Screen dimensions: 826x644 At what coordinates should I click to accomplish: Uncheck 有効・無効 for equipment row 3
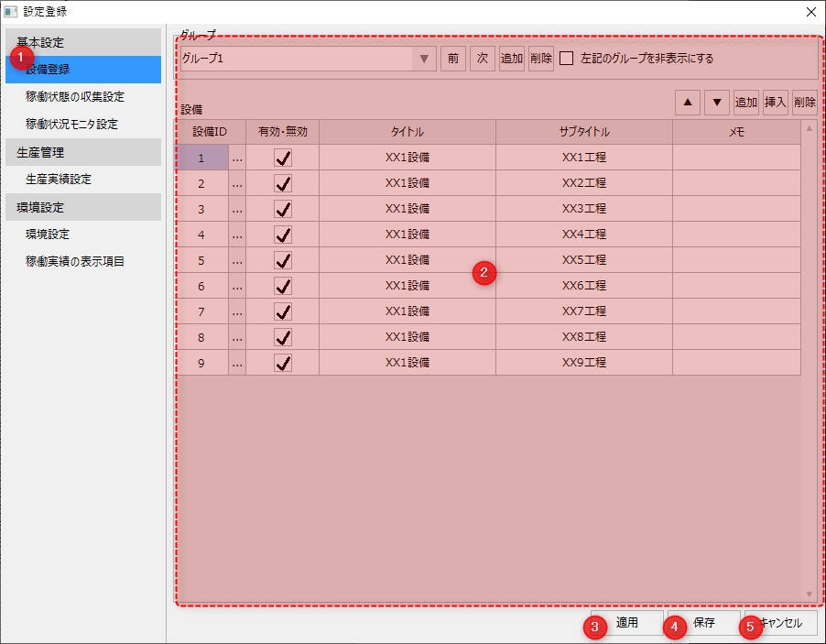(x=283, y=208)
